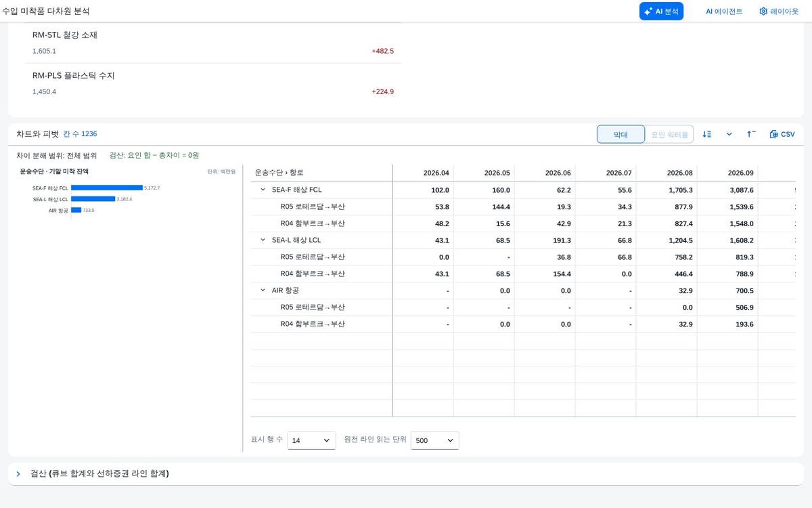The width and height of the screenshot is (812, 508).
Task: Switch chart to 요인 워터폴 view
Action: 669,134
